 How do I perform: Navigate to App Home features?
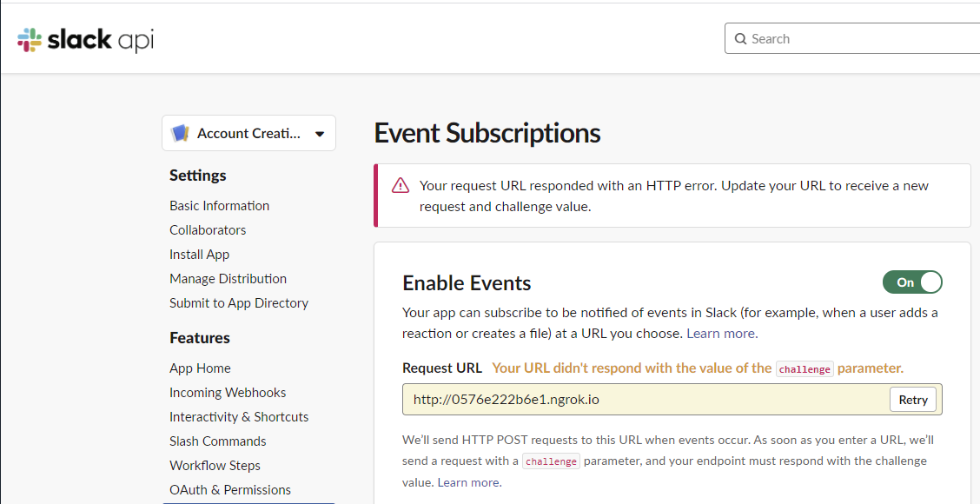click(200, 368)
